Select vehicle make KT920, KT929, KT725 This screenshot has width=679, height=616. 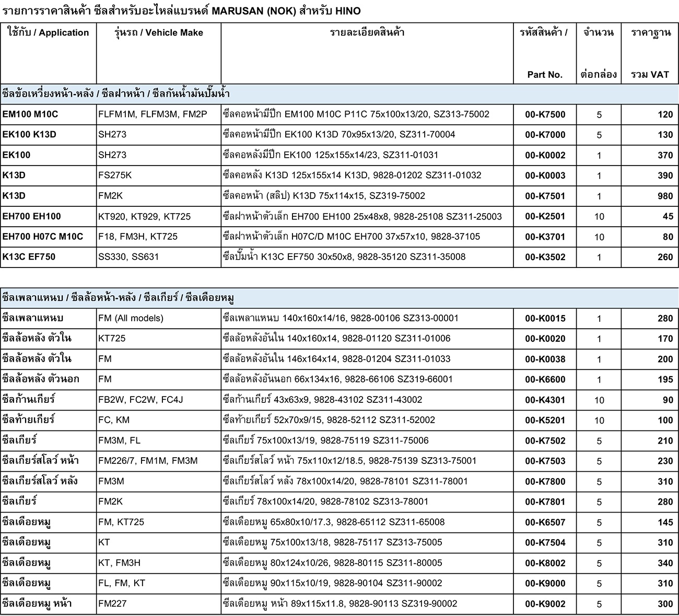144,216
